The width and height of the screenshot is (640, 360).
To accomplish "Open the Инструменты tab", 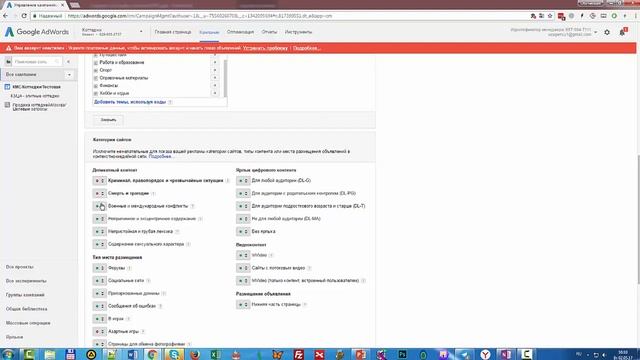I will (x=298, y=32).
